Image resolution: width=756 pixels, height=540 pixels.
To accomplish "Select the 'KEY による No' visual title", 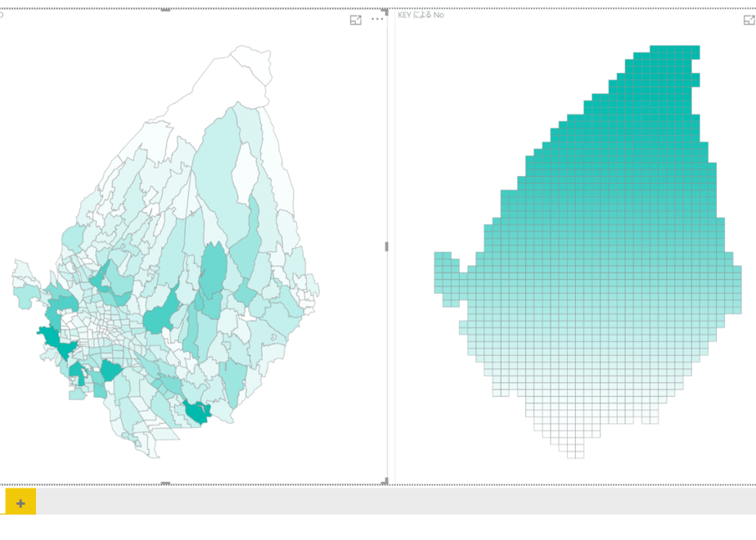I will pyautogui.click(x=421, y=15).
